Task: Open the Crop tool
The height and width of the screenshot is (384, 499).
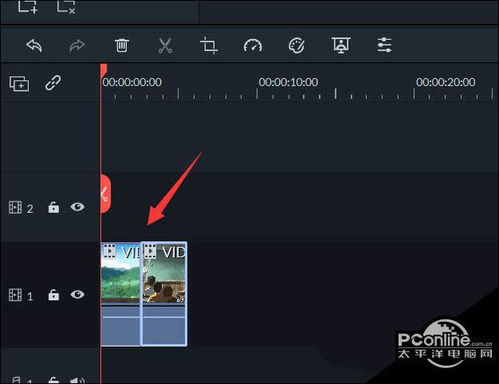Action: point(209,46)
